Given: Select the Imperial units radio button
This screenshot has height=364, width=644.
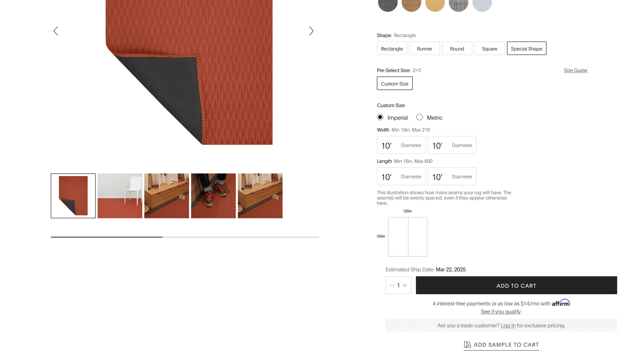Looking at the screenshot, I should click(x=380, y=117).
